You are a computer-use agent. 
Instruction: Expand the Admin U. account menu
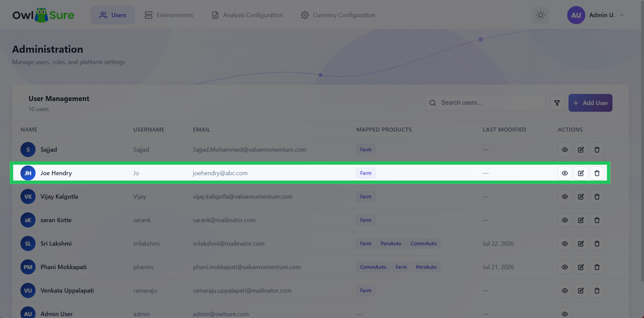pos(596,15)
